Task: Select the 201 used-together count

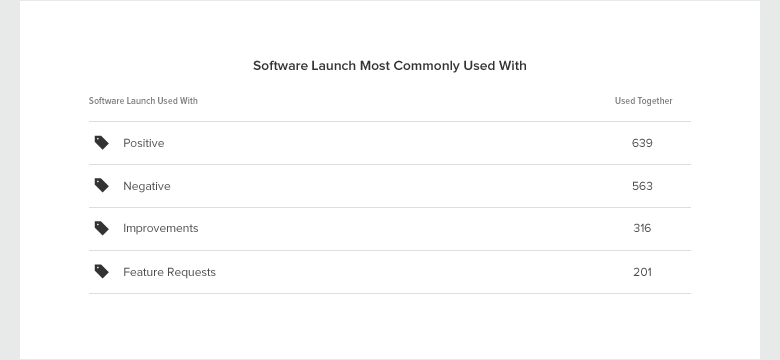Action: click(642, 272)
